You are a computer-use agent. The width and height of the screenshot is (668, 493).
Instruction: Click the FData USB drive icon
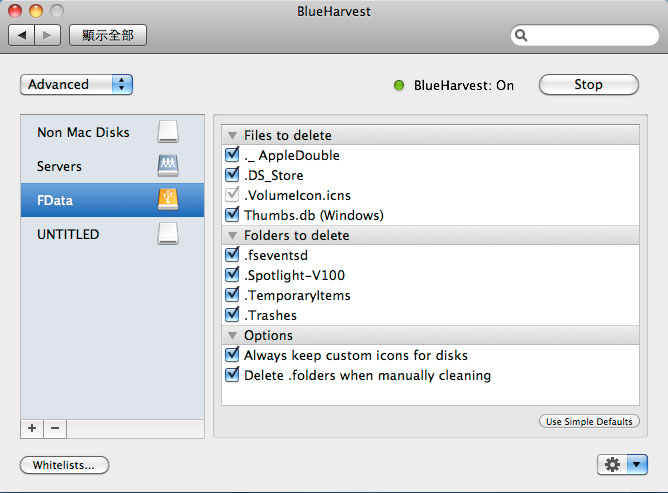pos(168,200)
